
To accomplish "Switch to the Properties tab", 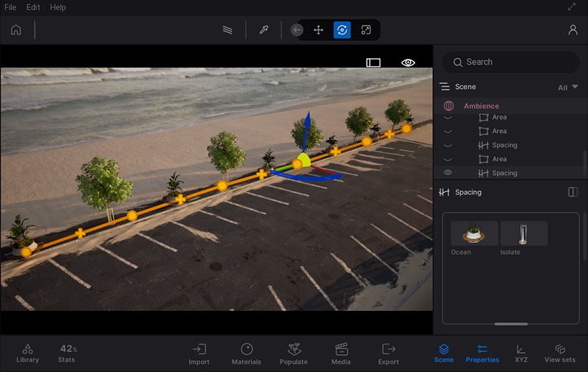I will 482,353.
